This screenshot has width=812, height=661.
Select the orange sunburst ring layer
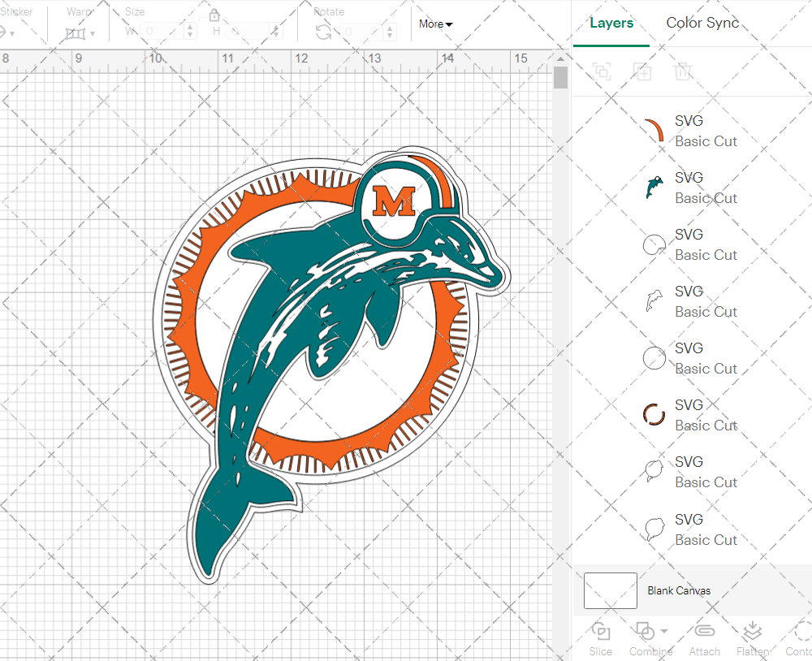[654, 415]
